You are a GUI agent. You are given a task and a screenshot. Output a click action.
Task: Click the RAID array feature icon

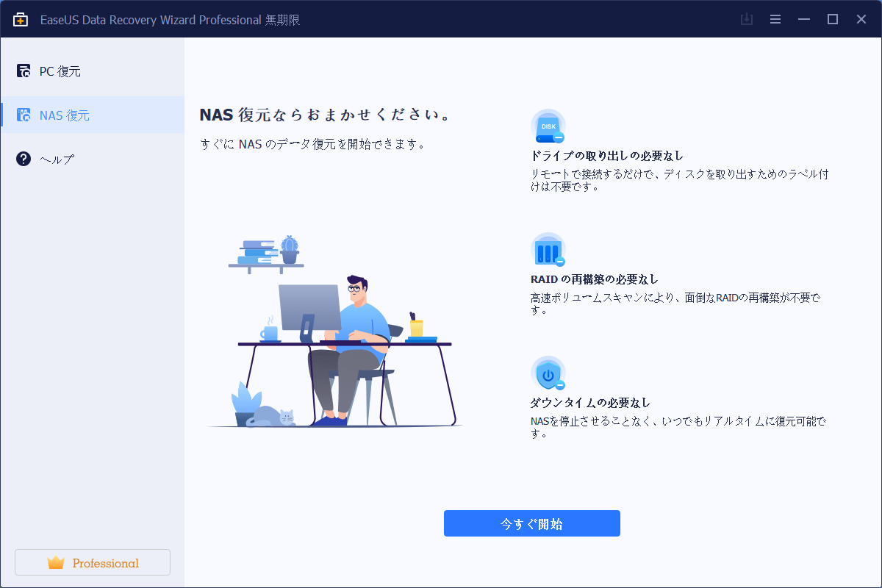pos(548,251)
